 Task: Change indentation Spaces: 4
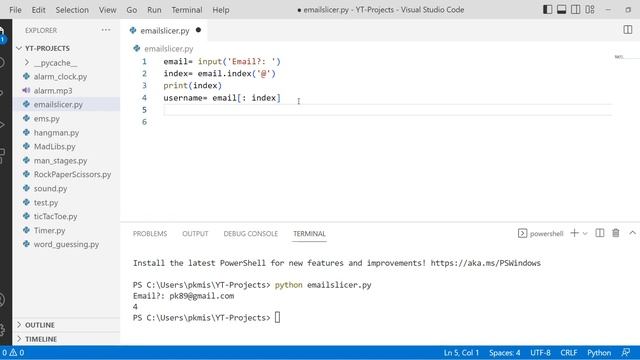[x=504, y=353]
